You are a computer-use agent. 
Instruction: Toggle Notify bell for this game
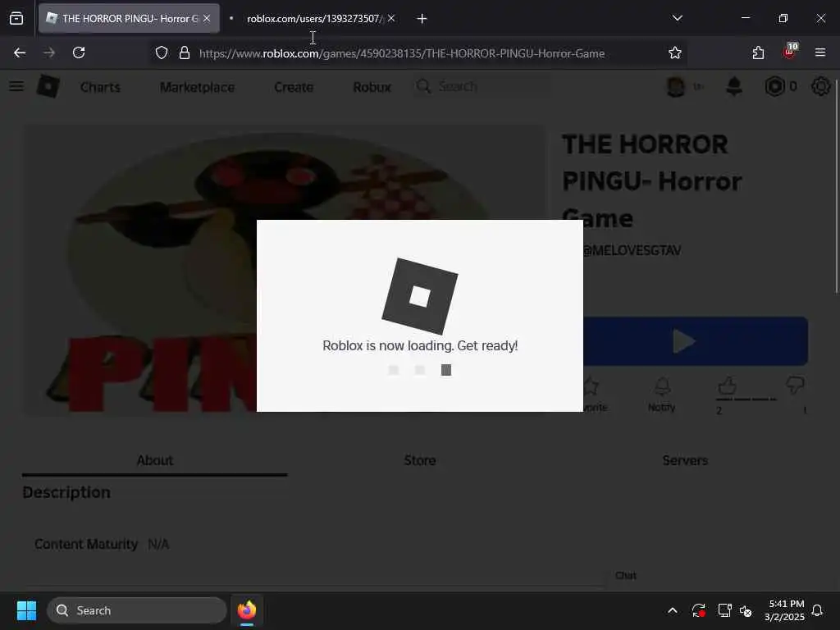[662, 395]
